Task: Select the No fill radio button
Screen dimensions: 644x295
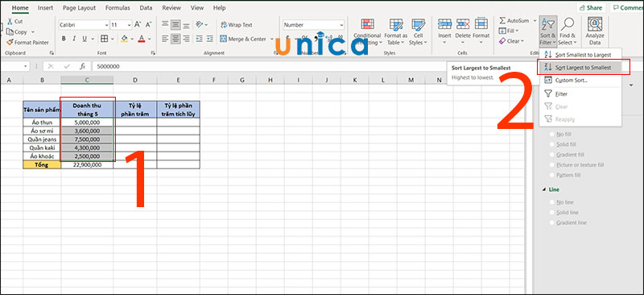Action: (552, 135)
